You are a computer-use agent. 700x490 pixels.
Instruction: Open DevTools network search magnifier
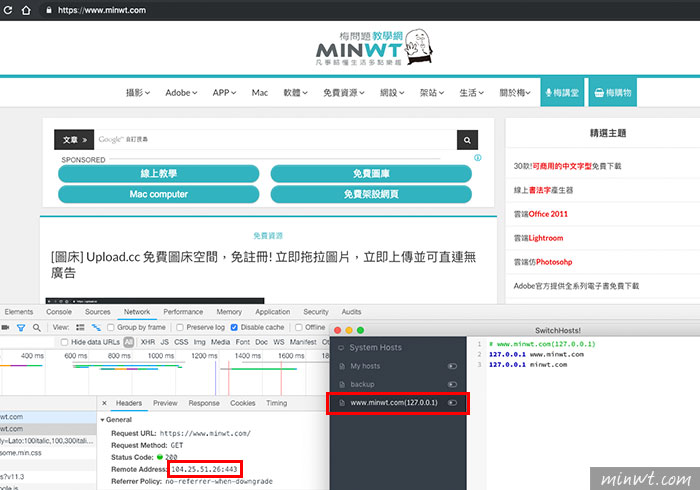point(37,328)
